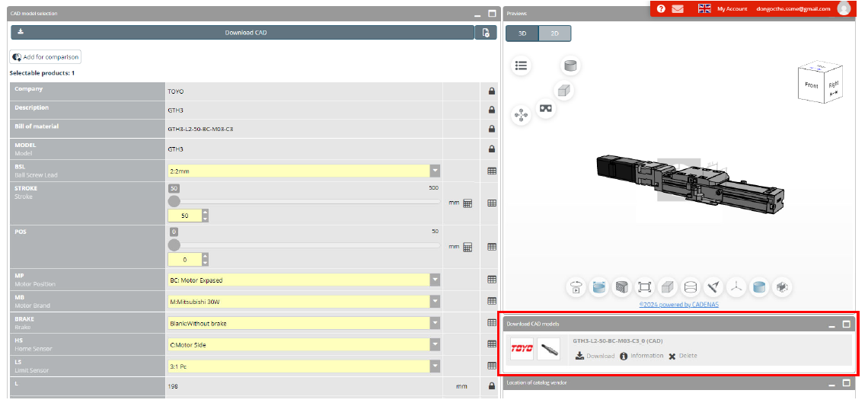Open the Brake dropdown list
This screenshot has height=403, width=868.
pyautogui.click(x=435, y=323)
